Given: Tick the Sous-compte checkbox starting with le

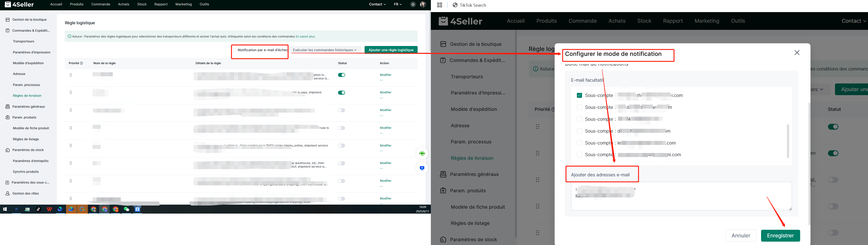Looking at the screenshot, I should pyautogui.click(x=579, y=143).
